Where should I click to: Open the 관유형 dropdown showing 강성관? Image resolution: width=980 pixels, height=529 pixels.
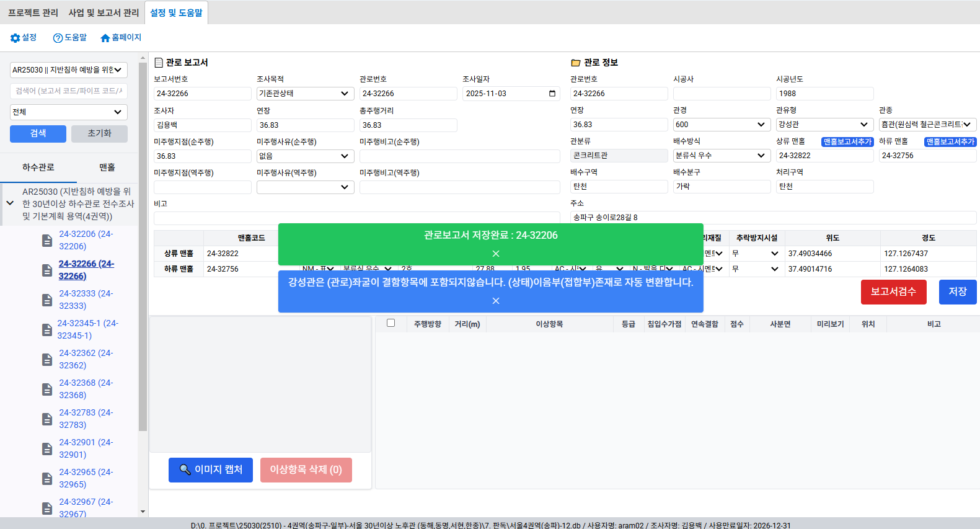coord(824,125)
